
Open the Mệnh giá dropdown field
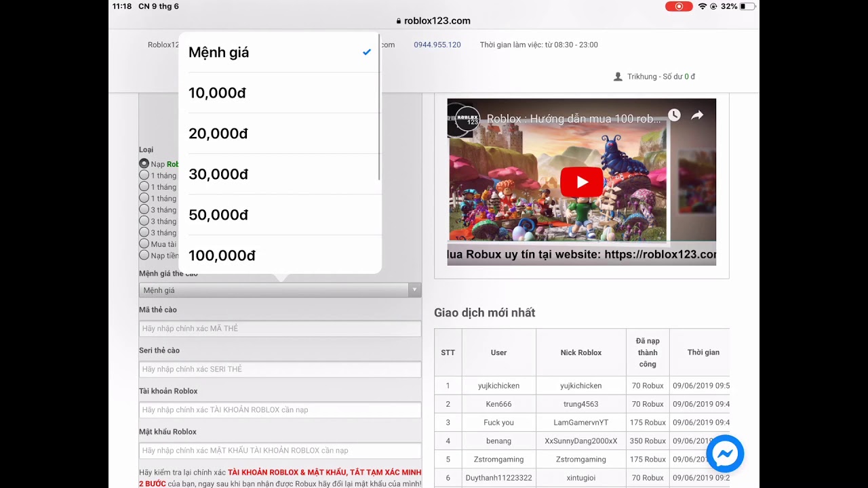tap(280, 290)
